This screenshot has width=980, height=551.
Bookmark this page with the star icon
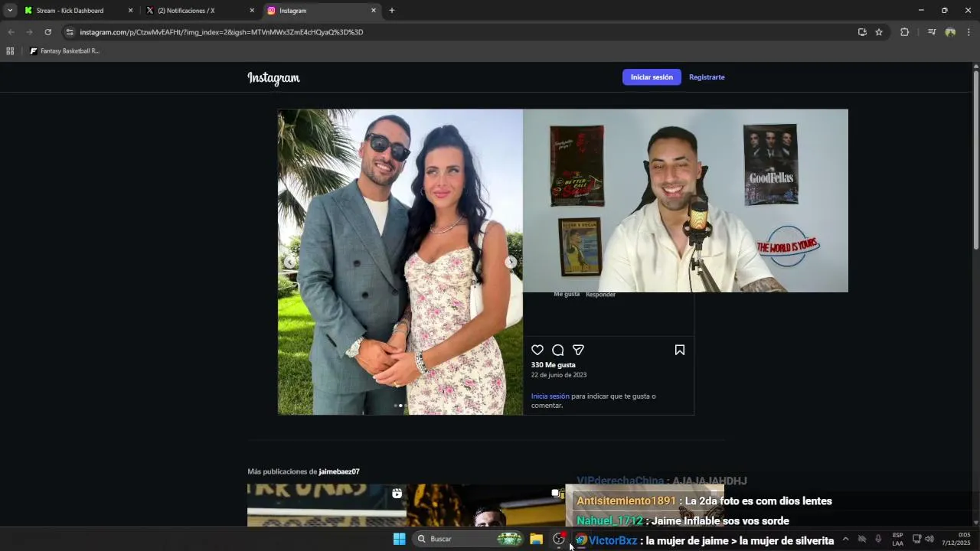tap(879, 32)
